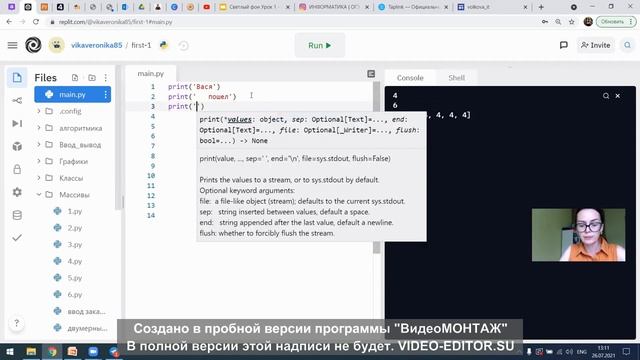The height and width of the screenshot is (360, 640).
Task: Switch to the Console tab
Action: (410, 78)
